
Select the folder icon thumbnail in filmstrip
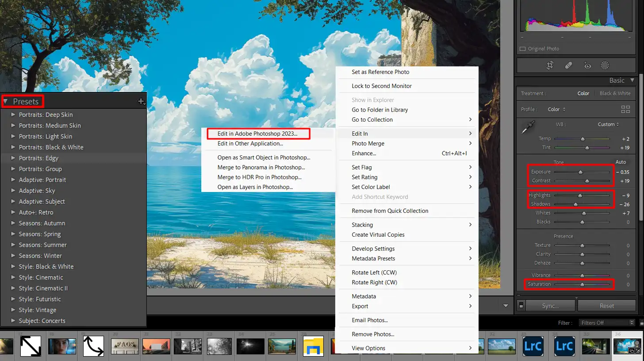pyautogui.click(x=314, y=346)
